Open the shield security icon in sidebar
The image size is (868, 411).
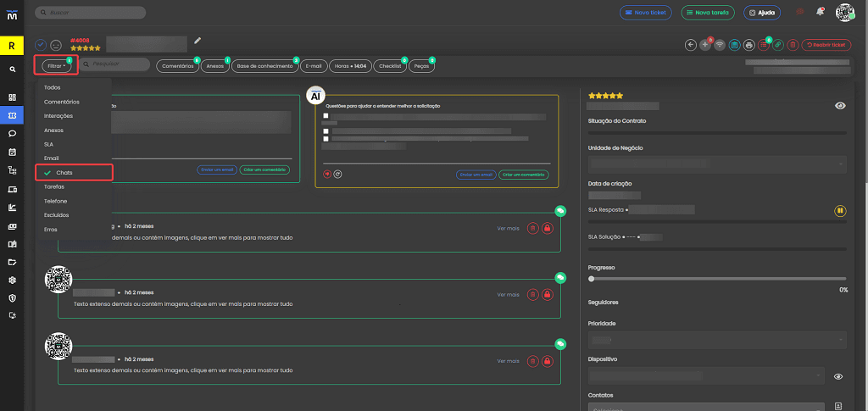point(12,297)
